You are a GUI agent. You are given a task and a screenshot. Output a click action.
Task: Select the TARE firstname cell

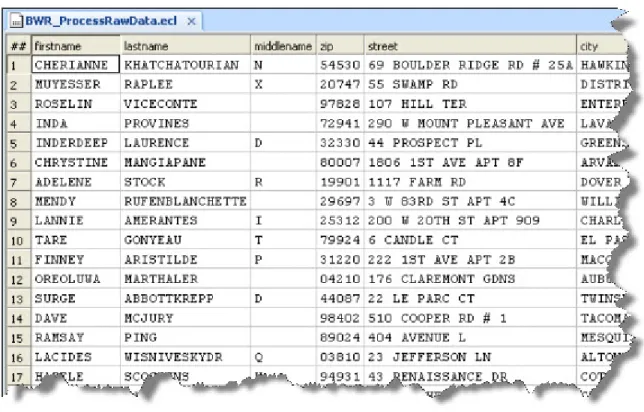pyautogui.click(x=76, y=240)
